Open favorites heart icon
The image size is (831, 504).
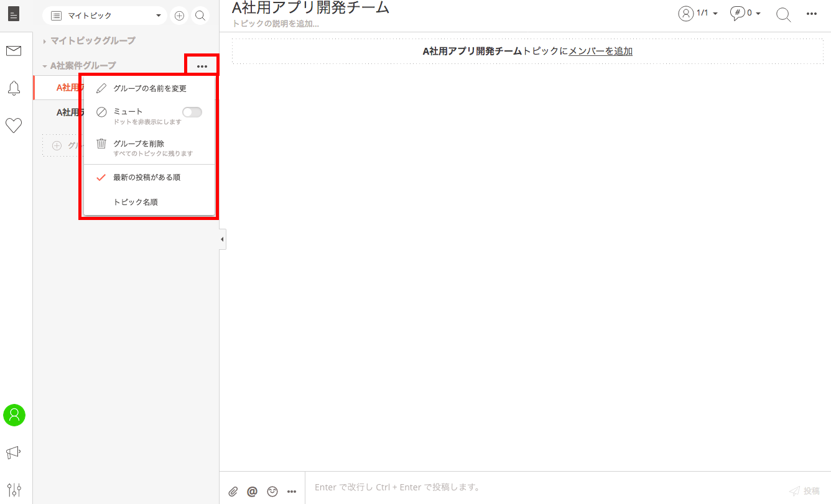coord(14,126)
